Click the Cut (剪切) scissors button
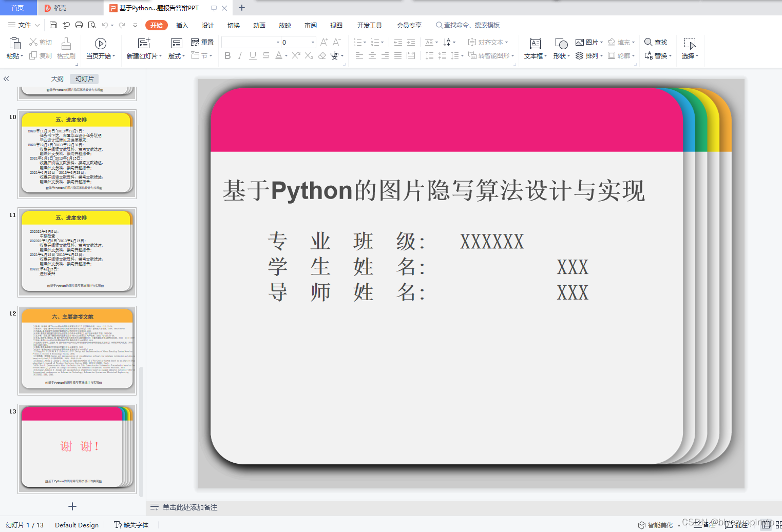Image resolution: width=782 pixels, height=532 pixels. pos(41,42)
